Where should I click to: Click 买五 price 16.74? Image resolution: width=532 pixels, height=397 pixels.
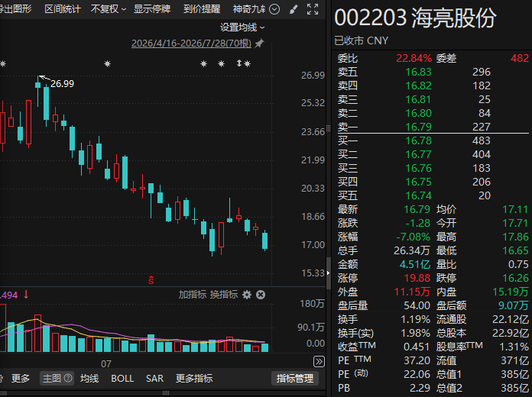[x=418, y=195]
